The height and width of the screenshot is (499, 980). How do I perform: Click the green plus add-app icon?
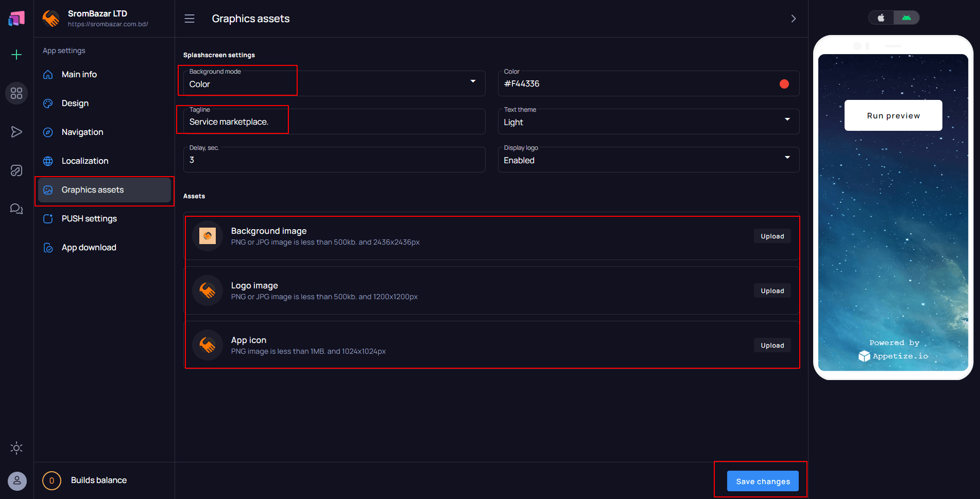pos(16,55)
